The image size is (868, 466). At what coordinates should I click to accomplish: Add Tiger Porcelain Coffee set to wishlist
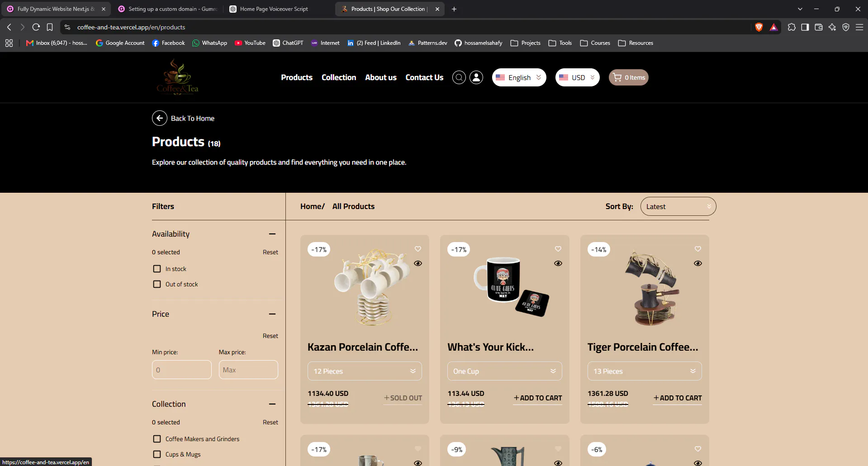click(x=698, y=249)
